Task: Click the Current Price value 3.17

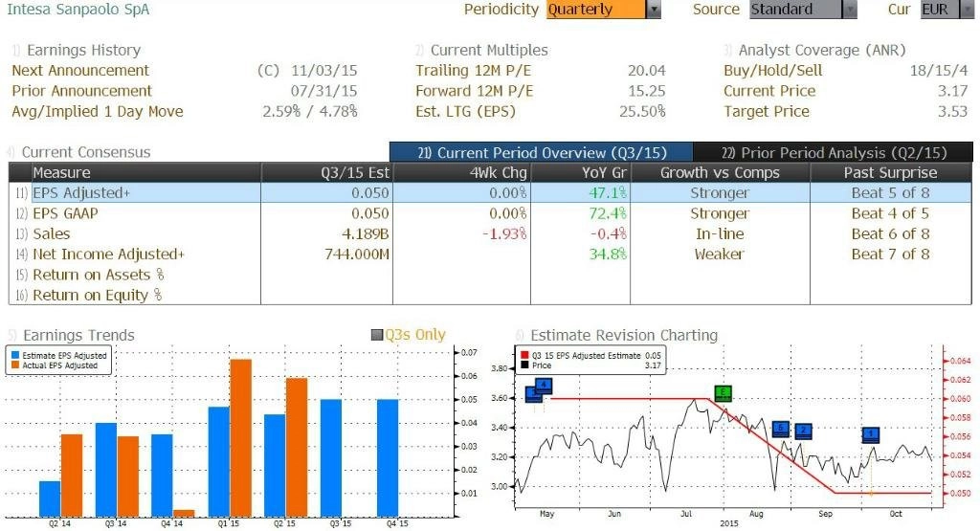Action: pyautogui.click(x=952, y=91)
